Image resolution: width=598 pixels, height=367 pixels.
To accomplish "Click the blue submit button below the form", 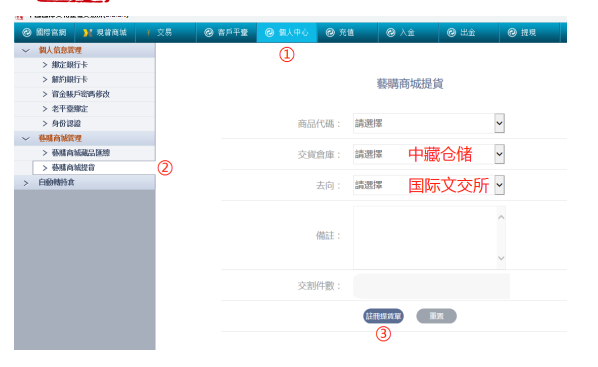I will 383,316.
